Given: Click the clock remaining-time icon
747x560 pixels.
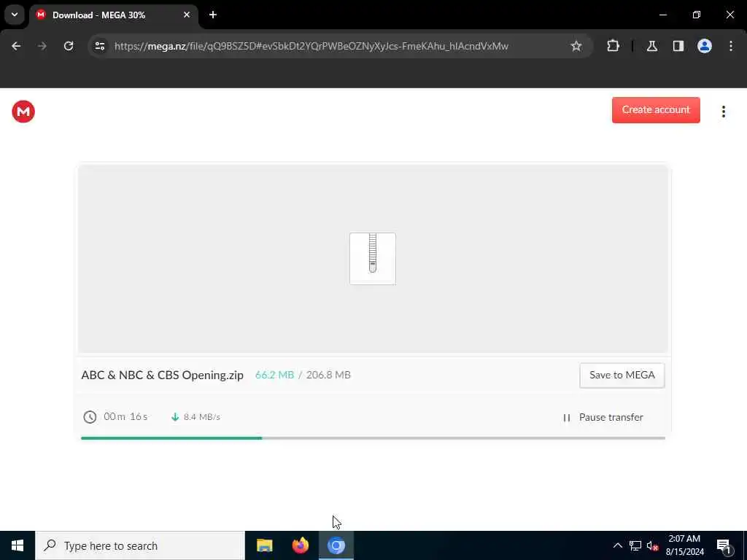Looking at the screenshot, I should pyautogui.click(x=90, y=417).
